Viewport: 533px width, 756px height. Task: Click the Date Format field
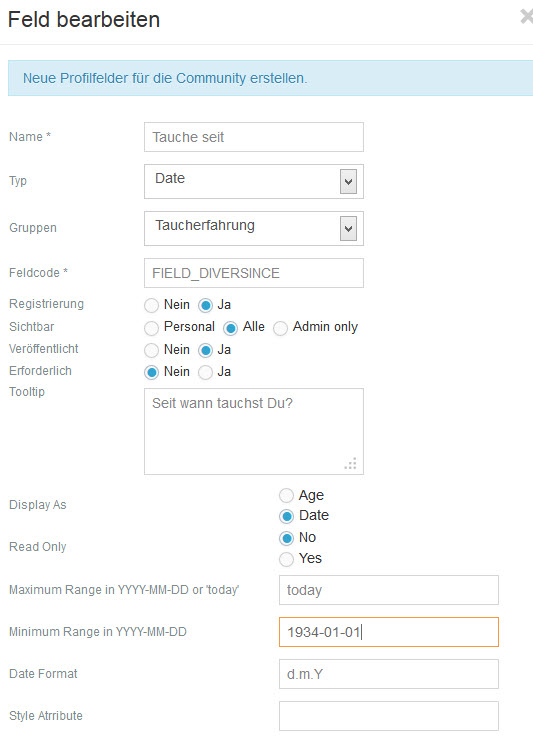(389, 674)
